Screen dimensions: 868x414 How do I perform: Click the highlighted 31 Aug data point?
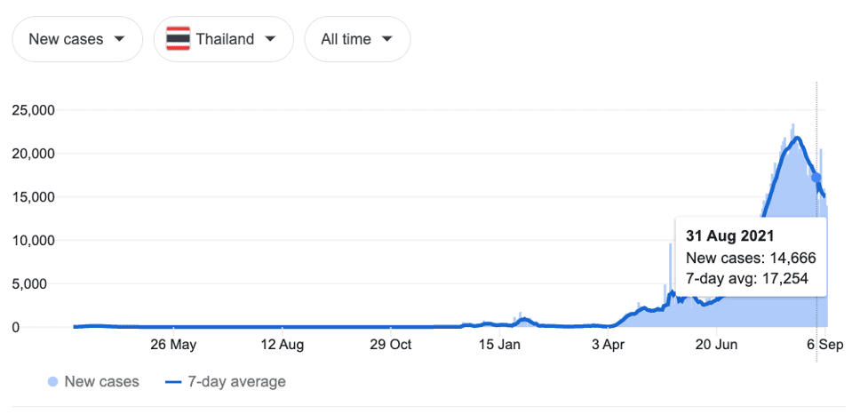816,177
